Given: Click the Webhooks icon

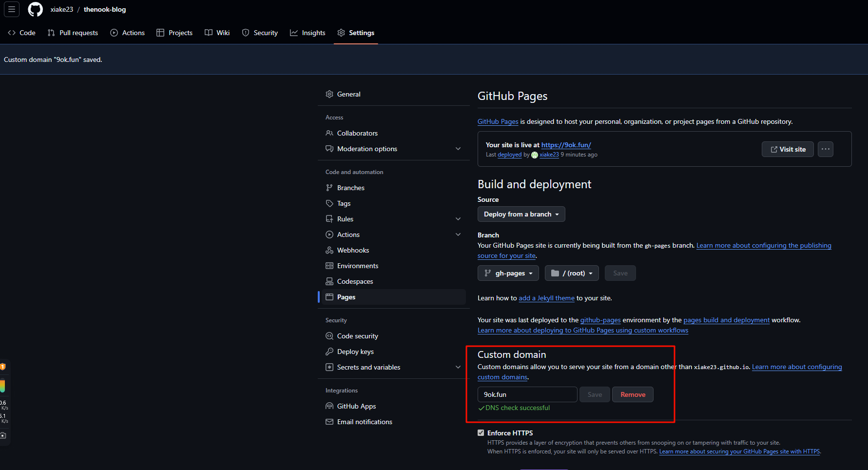Looking at the screenshot, I should 329,250.
